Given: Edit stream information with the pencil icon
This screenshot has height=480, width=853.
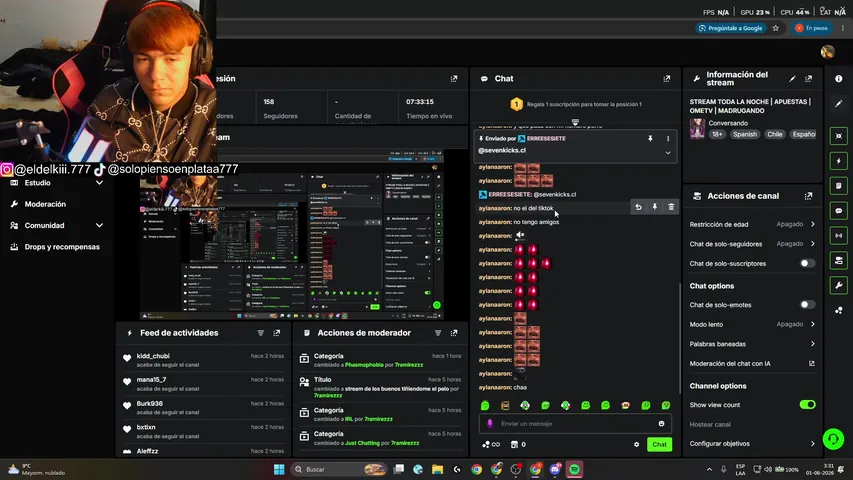Looking at the screenshot, I should coord(792,79).
